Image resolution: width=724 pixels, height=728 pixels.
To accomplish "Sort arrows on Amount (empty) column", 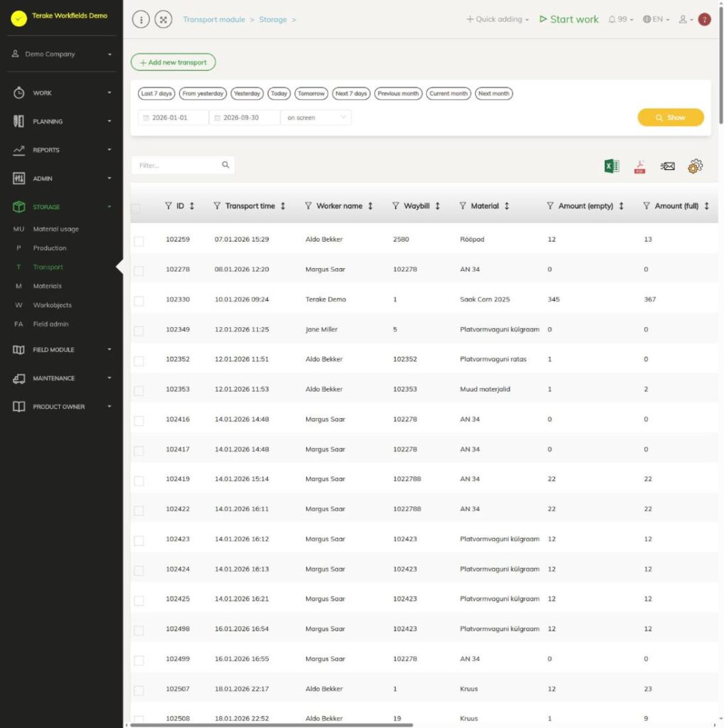I will 621,205.
